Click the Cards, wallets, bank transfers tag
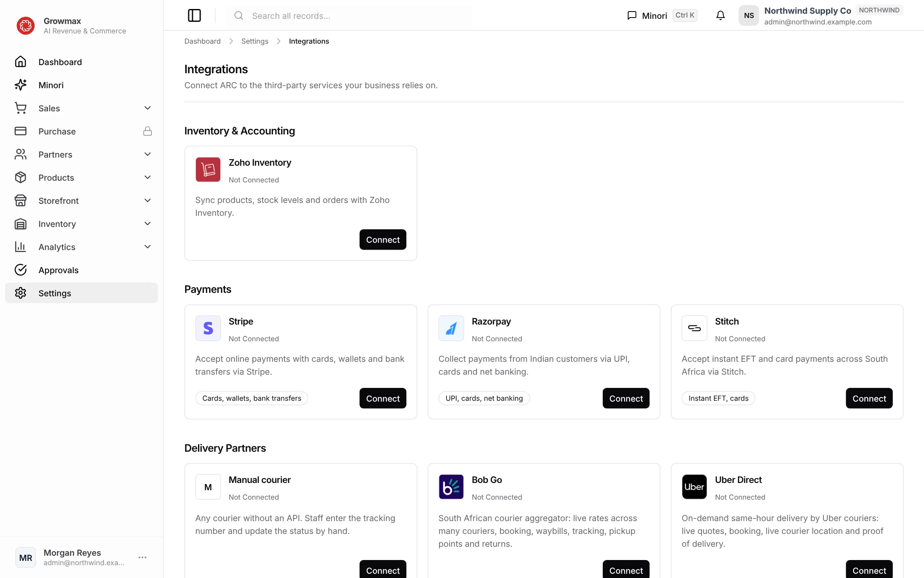This screenshot has height=578, width=924. [x=252, y=398]
